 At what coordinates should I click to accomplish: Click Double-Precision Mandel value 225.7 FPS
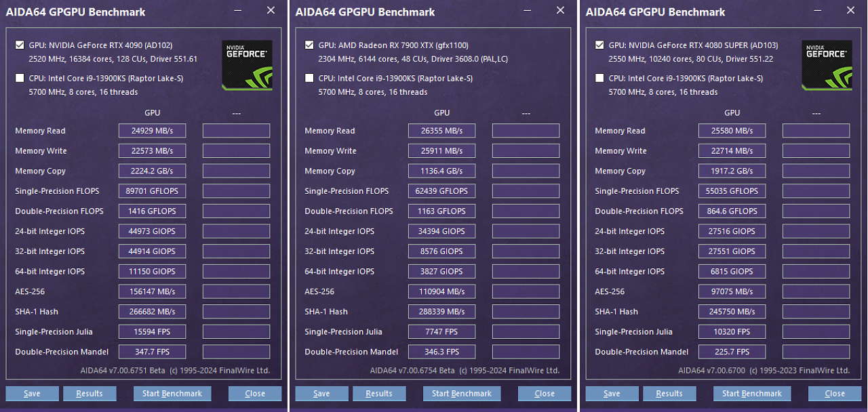coord(732,352)
